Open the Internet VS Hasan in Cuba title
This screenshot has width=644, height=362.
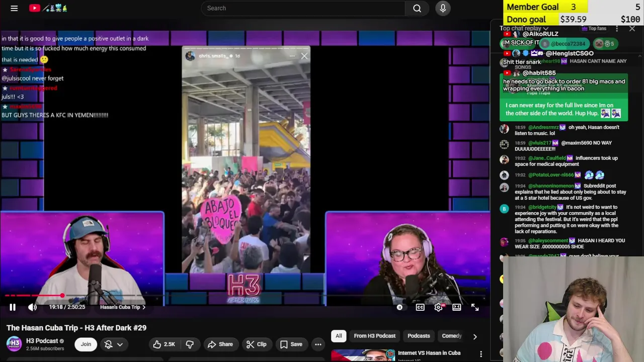(429, 353)
